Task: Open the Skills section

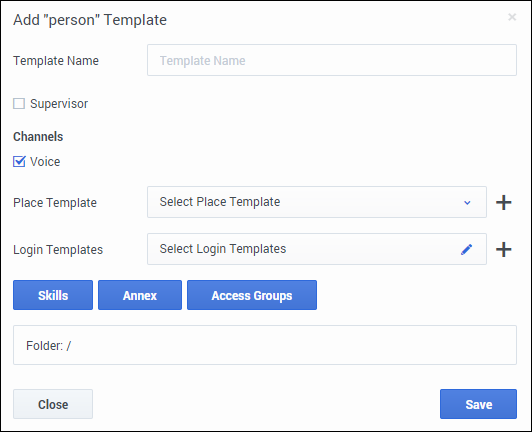Action: [x=53, y=295]
